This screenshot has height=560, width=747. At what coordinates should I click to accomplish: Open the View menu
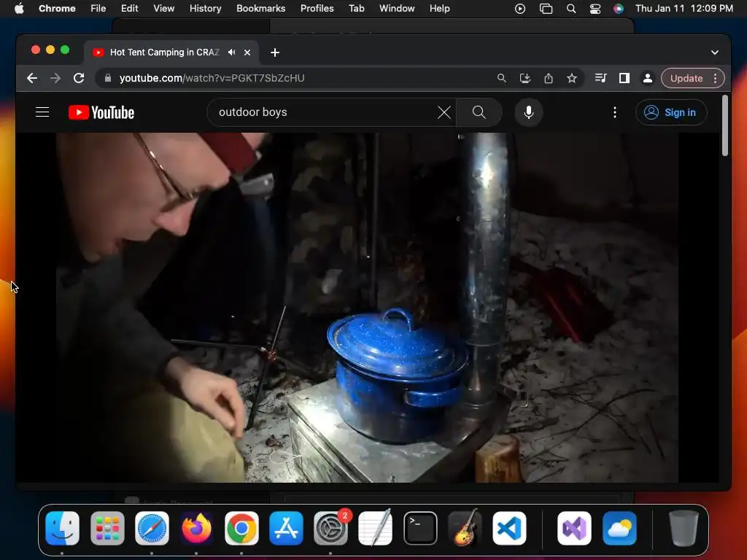[x=163, y=9]
